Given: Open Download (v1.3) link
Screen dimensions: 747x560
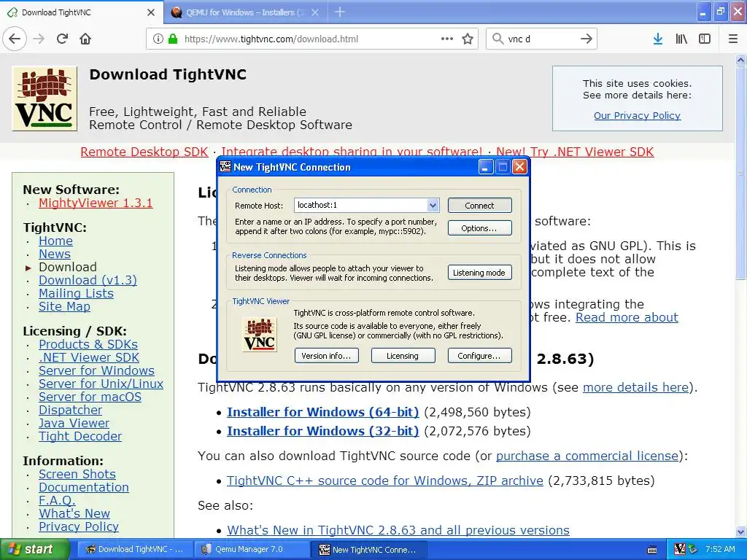Looking at the screenshot, I should [x=88, y=280].
